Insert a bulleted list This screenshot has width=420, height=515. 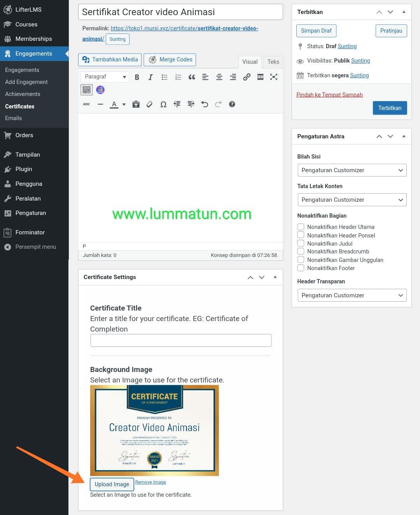(x=164, y=77)
